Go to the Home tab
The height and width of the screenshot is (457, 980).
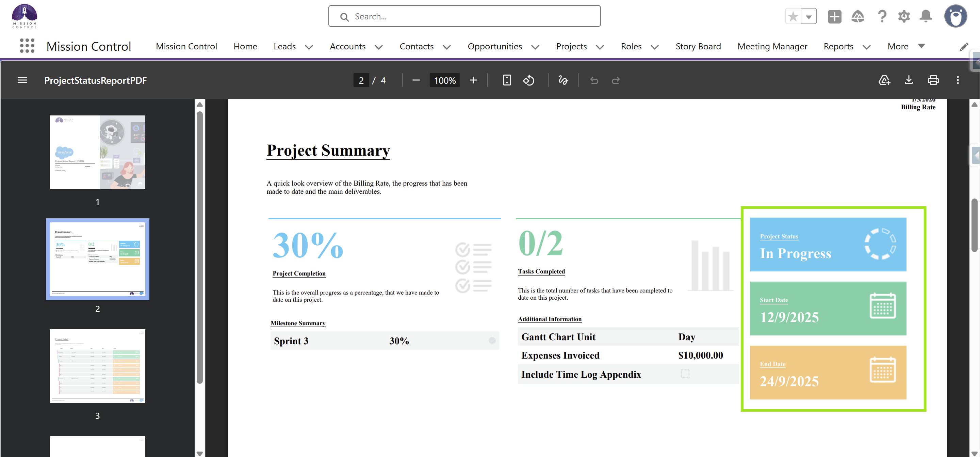click(245, 46)
